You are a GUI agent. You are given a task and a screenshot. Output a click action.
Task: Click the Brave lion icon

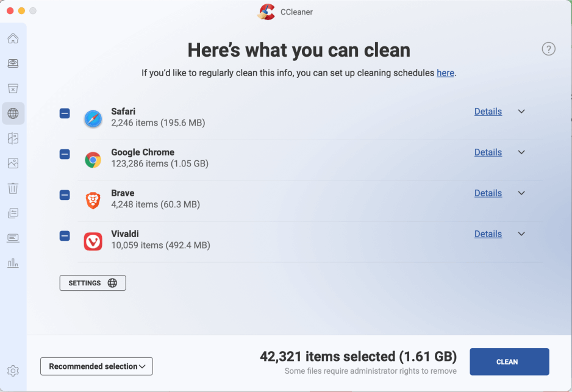pyautogui.click(x=93, y=200)
